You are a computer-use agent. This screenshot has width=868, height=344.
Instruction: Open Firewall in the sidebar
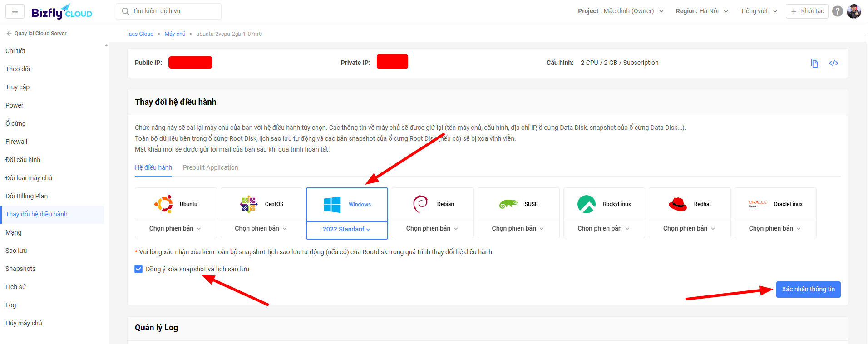[52, 142]
